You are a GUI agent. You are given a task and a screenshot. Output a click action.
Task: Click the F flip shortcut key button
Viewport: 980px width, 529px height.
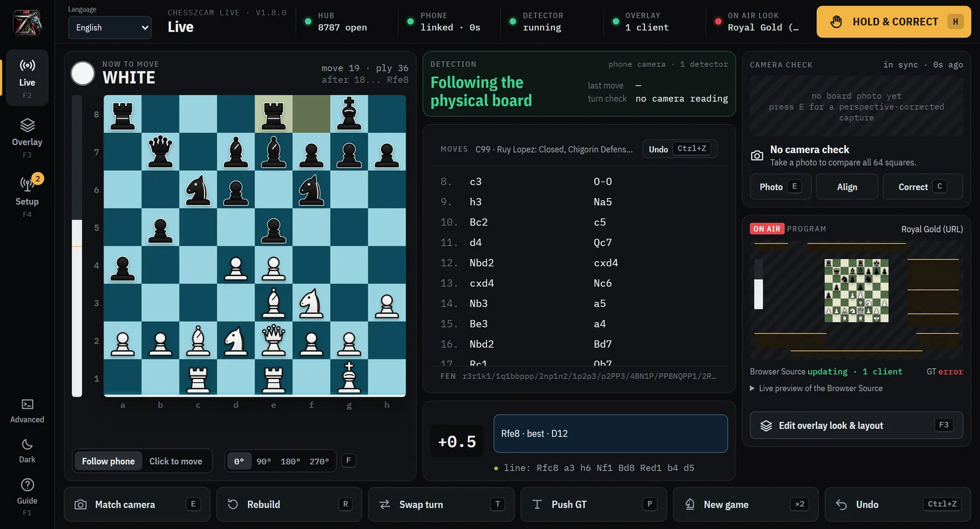349,460
